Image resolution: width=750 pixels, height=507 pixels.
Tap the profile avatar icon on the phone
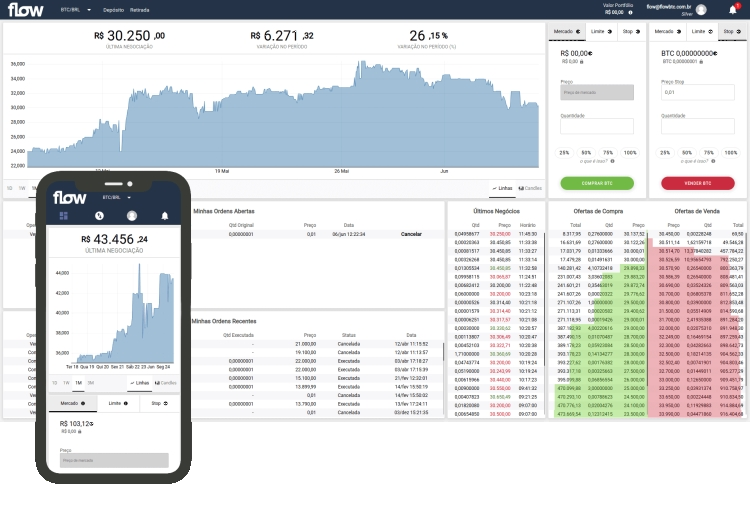[132, 216]
